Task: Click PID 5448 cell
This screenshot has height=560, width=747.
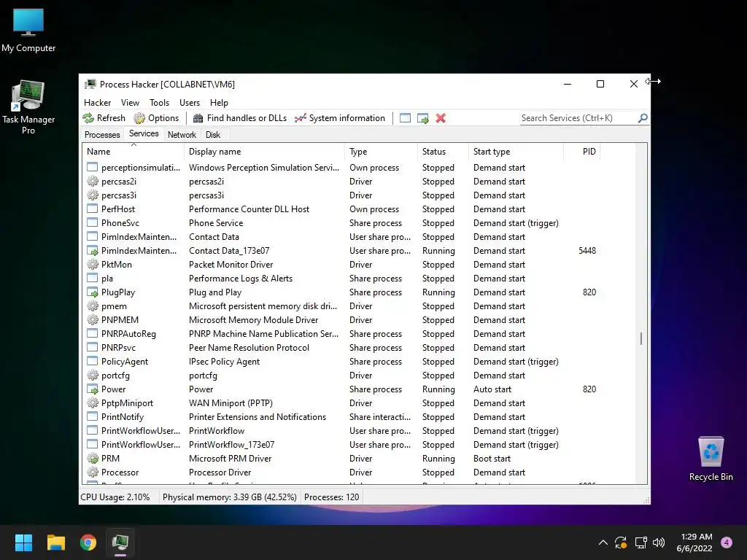Action: (587, 251)
